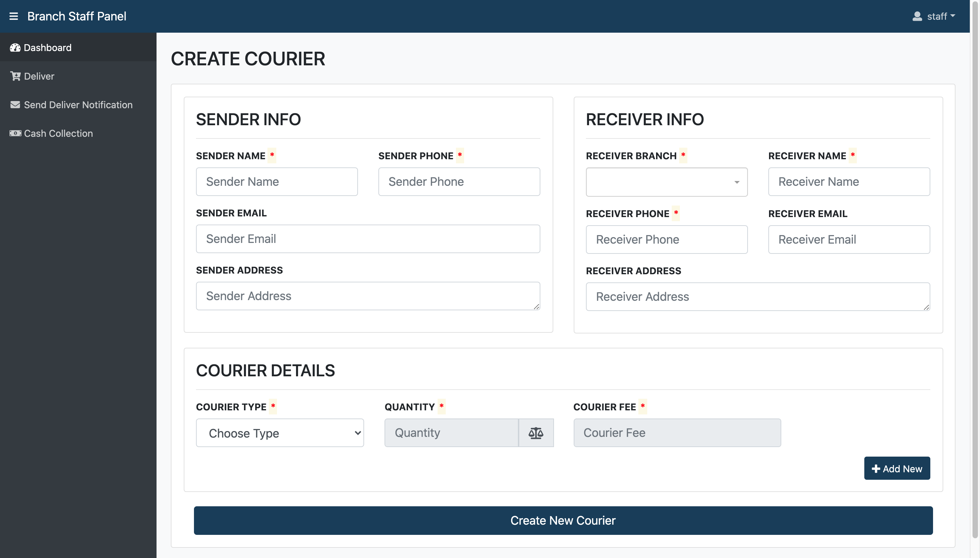Expand the Choose Type courier dropdown

[x=279, y=433]
